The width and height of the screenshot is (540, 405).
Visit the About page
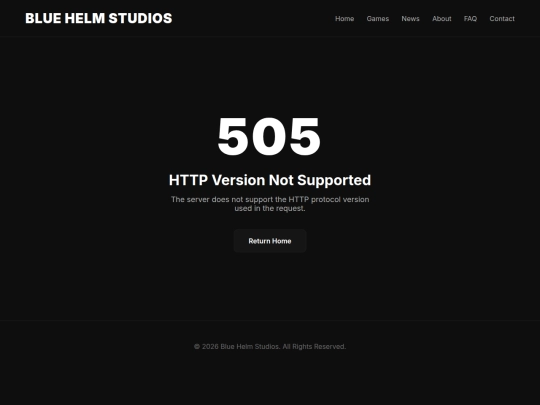442,19
